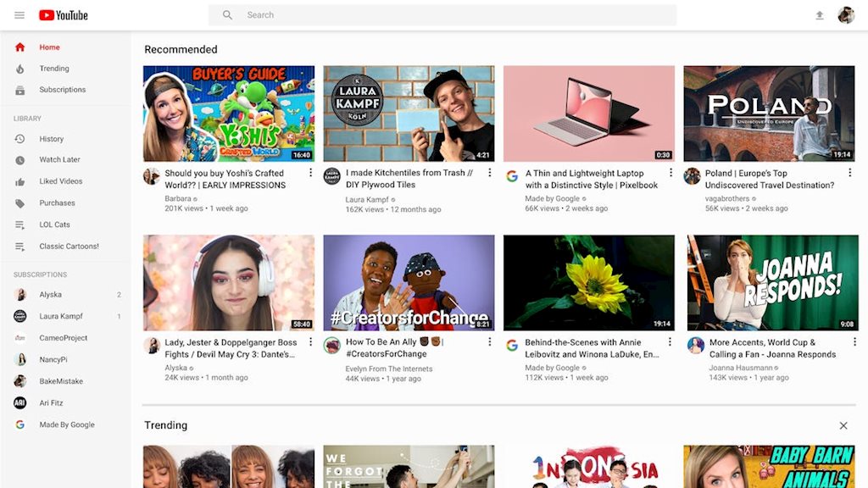Open the Liked Videos playlist
The height and width of the screenshot is (488, 868).
[x=60, y=181]
